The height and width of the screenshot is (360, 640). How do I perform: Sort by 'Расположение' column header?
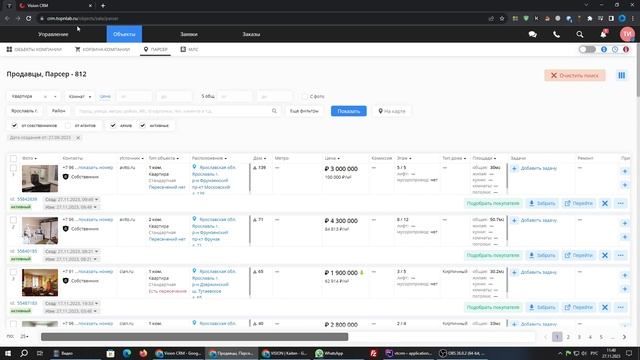(209, 158)
